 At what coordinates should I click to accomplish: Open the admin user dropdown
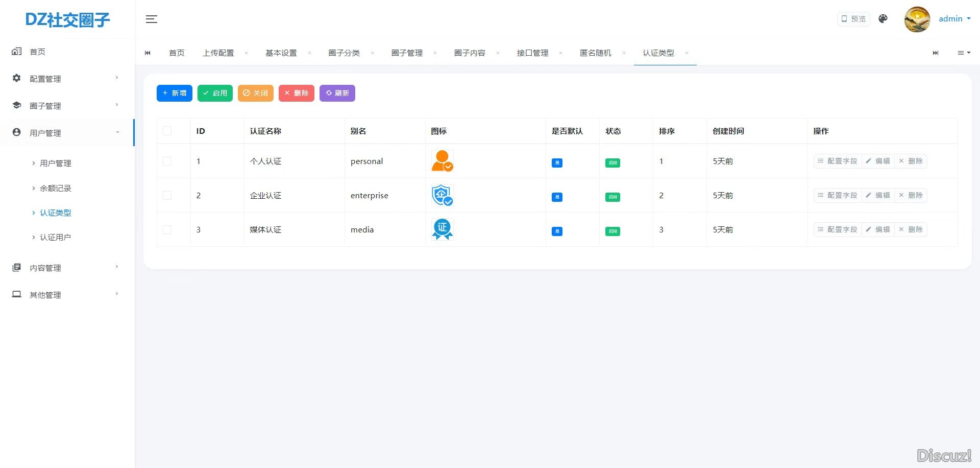[954, 19]
